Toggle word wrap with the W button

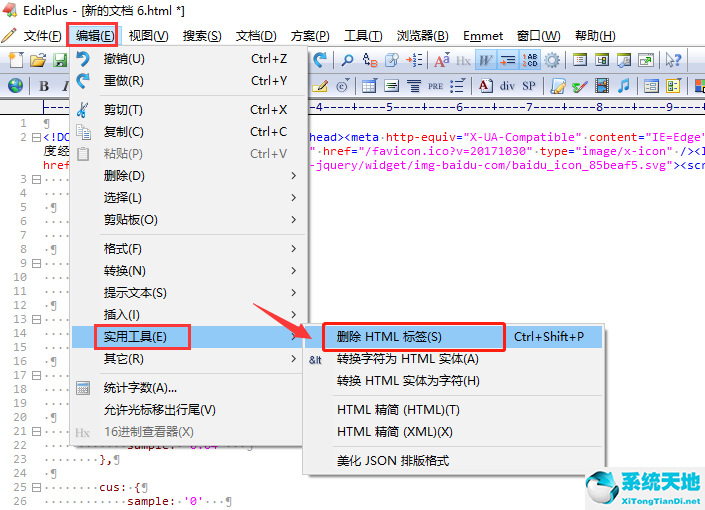click(486, 60)
